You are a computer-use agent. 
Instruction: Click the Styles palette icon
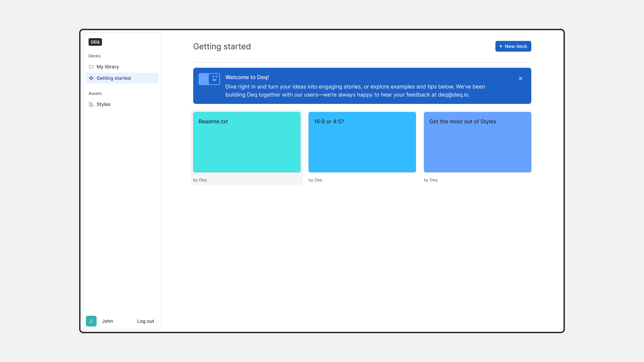91,104
